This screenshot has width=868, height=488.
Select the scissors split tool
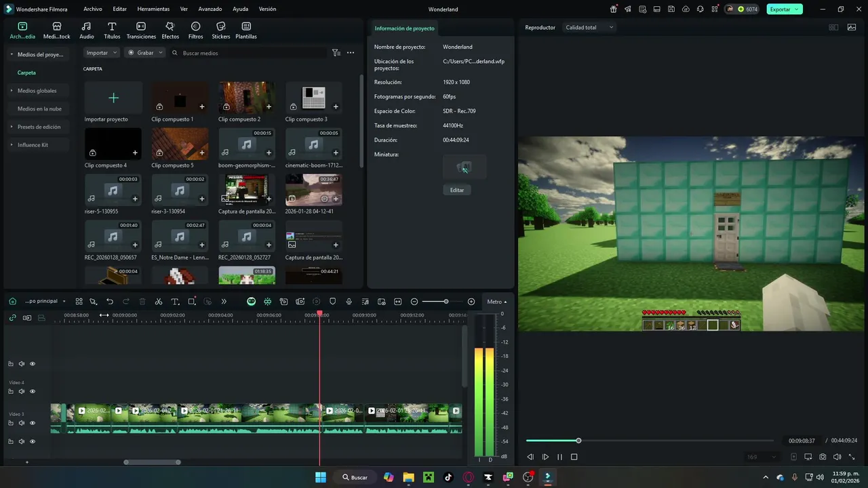pos(159,302)
